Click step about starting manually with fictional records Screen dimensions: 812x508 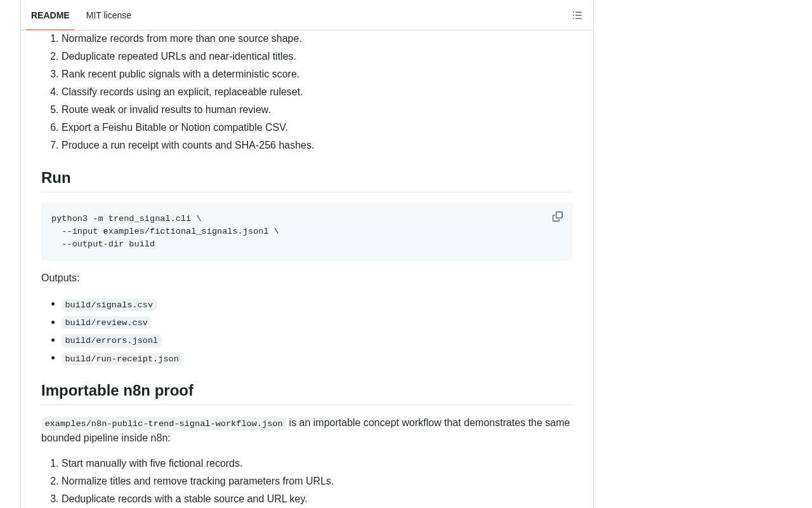pyautogui.click(x=152, y=464)
